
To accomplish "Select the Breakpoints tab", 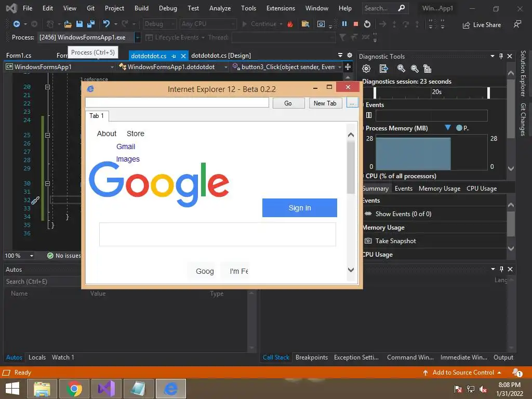I will tap(312, 357).
